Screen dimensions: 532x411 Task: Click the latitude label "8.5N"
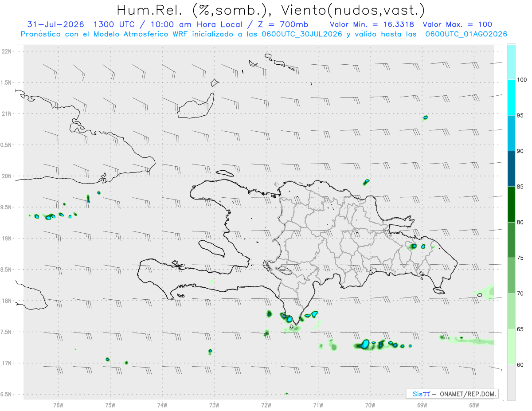(x=7, y=270)
